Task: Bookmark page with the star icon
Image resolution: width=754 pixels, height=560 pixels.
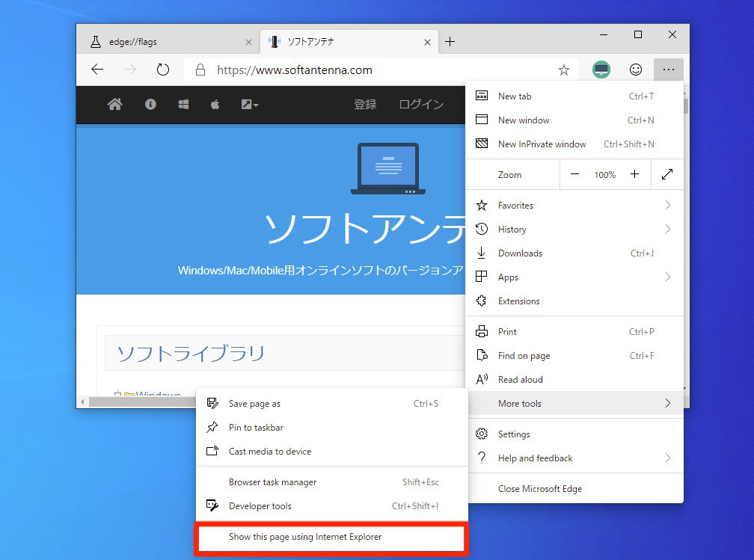Action: coord(563,70)
